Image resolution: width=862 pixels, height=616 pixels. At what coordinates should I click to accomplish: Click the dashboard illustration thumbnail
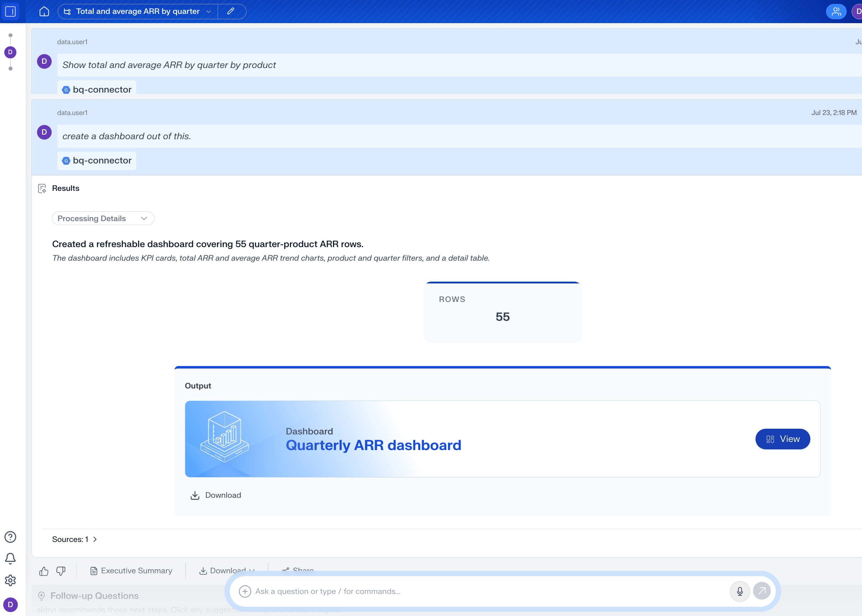225,436
